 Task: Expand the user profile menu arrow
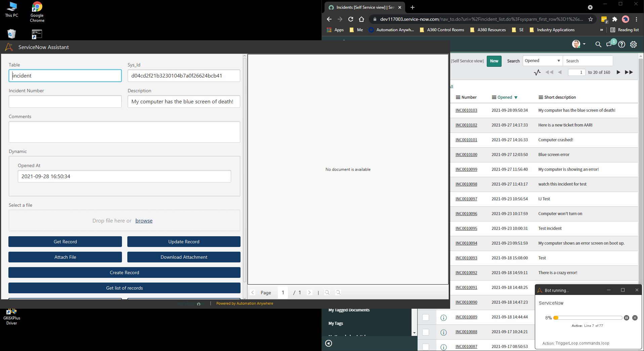click(584, 44)
